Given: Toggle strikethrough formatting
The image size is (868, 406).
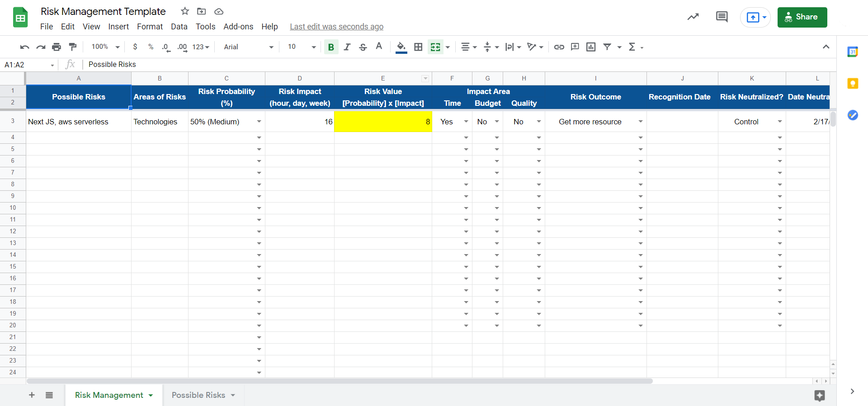Looking at the screenshot, I should [x=363, y=47].
